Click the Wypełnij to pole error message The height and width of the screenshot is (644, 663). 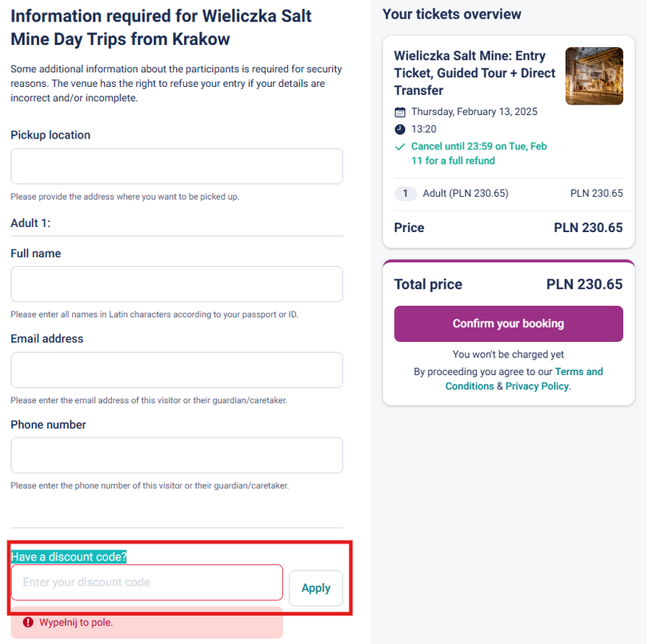point(76,623)
